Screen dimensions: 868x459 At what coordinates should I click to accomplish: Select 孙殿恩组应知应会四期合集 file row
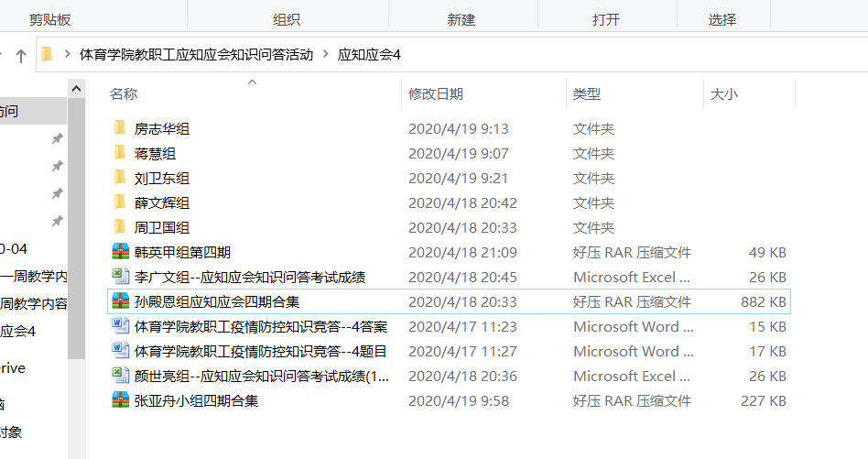coord(216,301)
